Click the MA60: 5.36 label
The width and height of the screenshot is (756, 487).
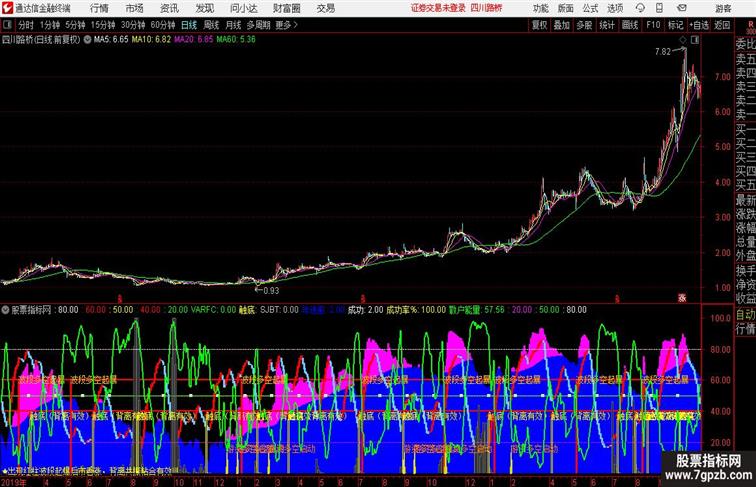236,40
